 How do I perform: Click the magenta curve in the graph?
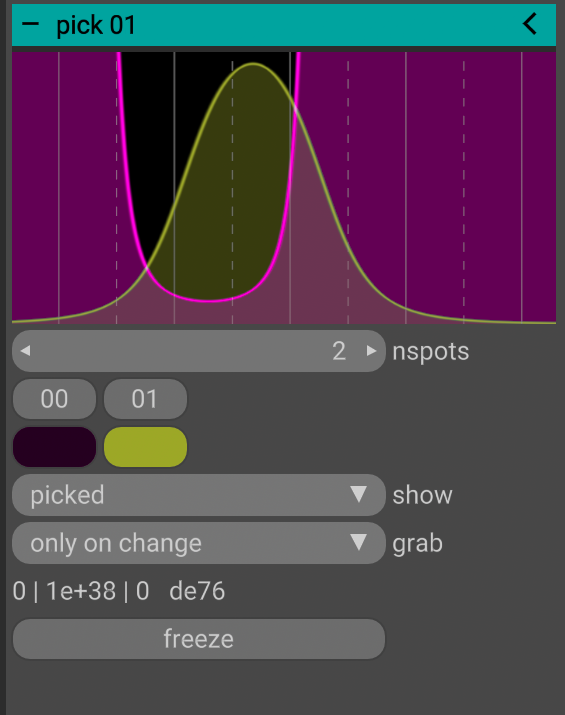tap(207, 300)
